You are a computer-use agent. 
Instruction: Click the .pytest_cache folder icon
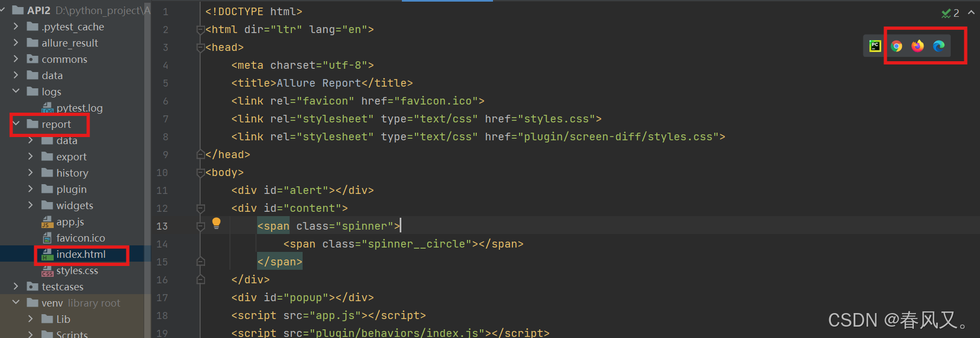[x=33, y=27]
